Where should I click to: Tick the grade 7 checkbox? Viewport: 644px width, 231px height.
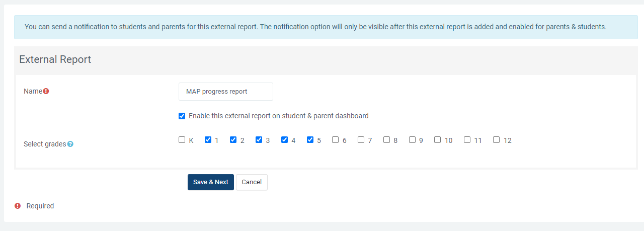point(361,140)
